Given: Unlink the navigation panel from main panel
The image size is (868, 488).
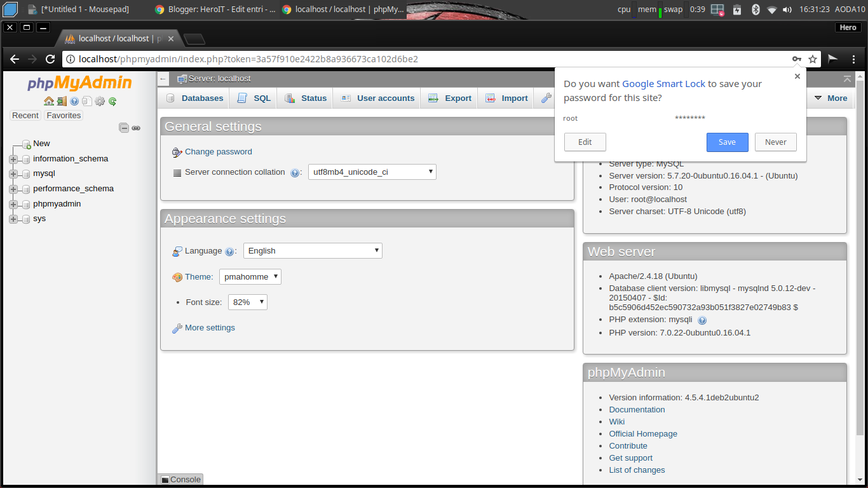Looking at the screenshot, I should (x=136, y=128).
